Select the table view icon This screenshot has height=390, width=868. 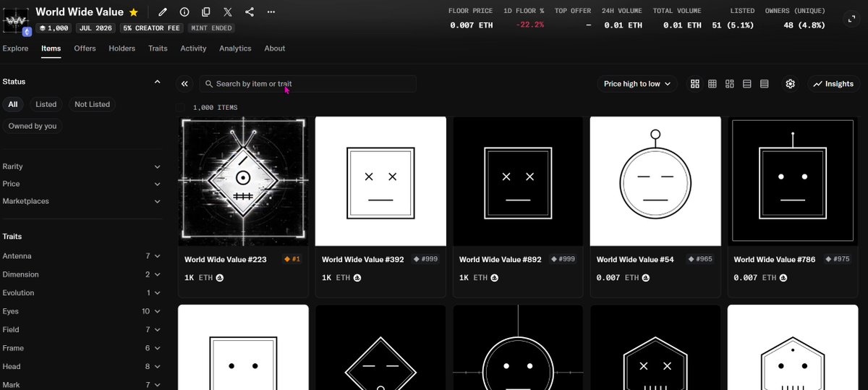[765, 84]
